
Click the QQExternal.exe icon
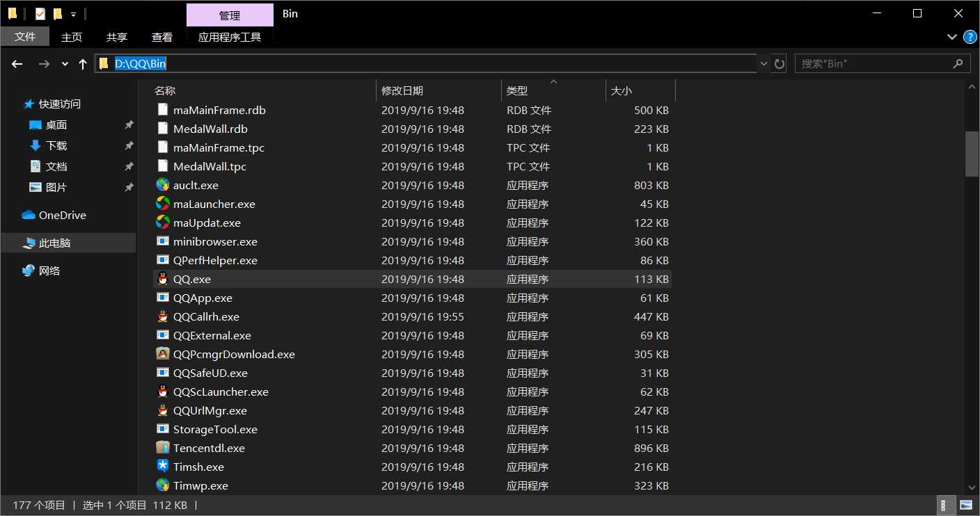pyautogui.click(x=162, y=335)
